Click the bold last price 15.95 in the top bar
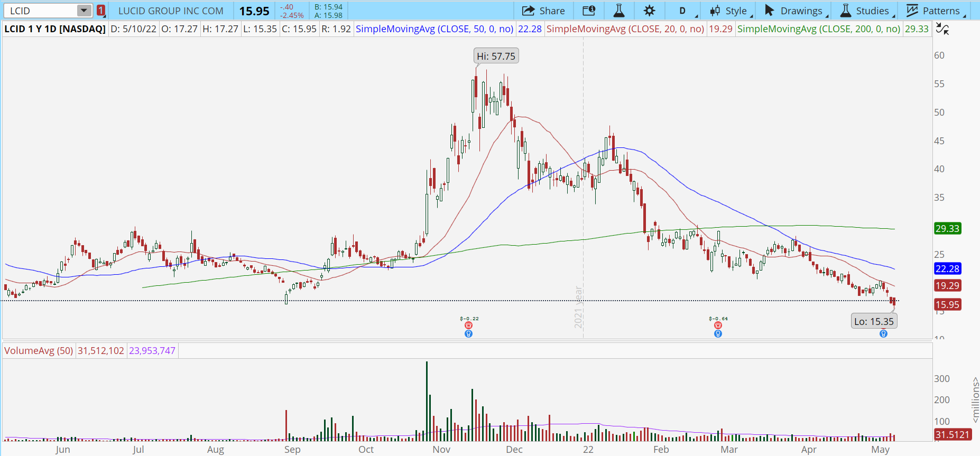 click(x=254, y=11)
